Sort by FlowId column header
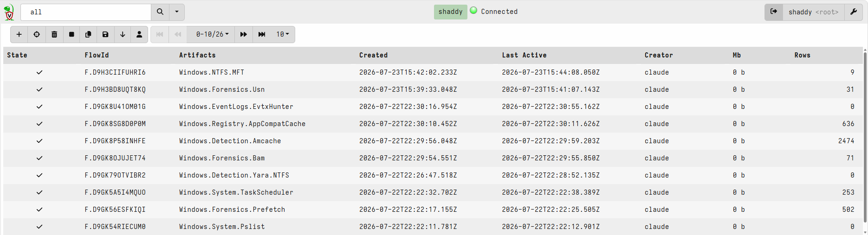868x235 pixels. 97,55
